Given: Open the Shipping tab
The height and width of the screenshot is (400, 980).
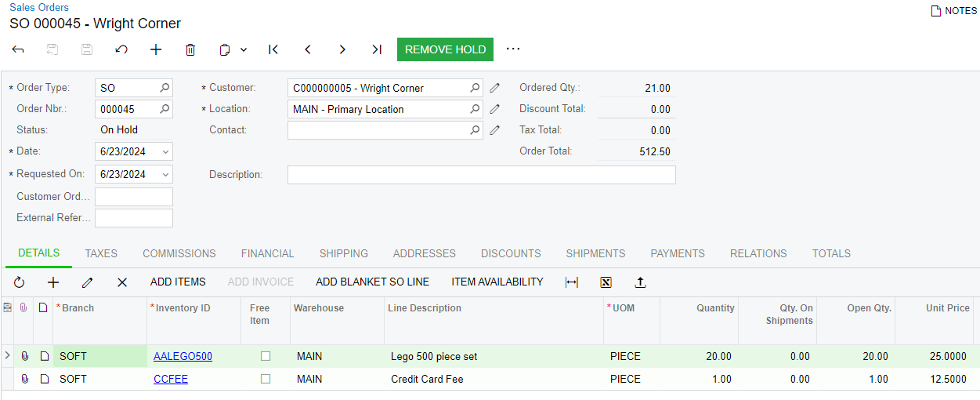Looking at the screenshot, I should tap(343, 253).
